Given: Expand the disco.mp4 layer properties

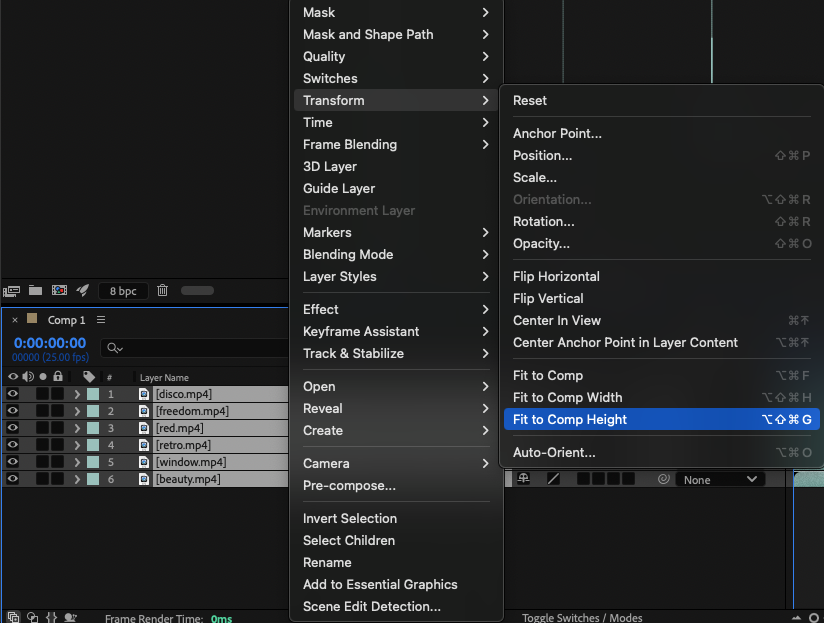Looking at the screenshot, I should tap(77, 394).
